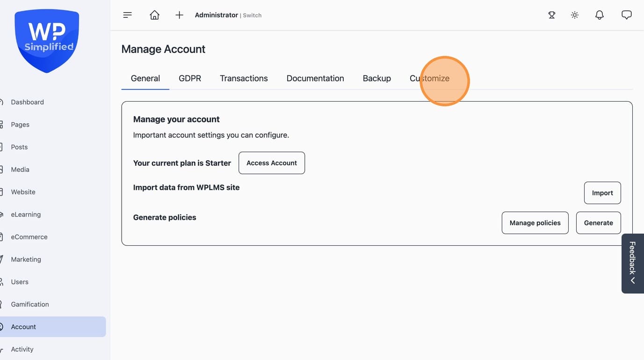Open Posts from the sidebar
This screenshot has width=644, height=360.
click(x=19, y=147)
